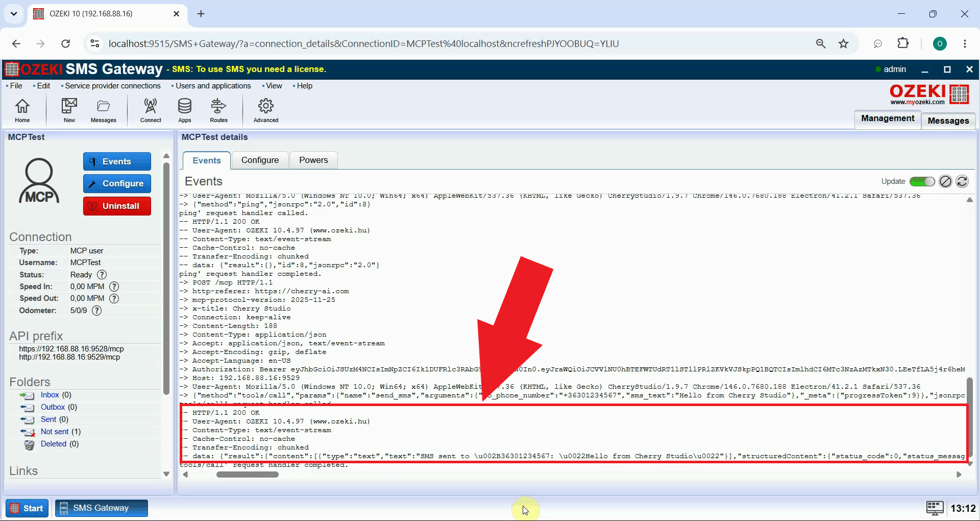Click the browser zoom magnifier icon
The image size is (980, 521).
[820, 44]
